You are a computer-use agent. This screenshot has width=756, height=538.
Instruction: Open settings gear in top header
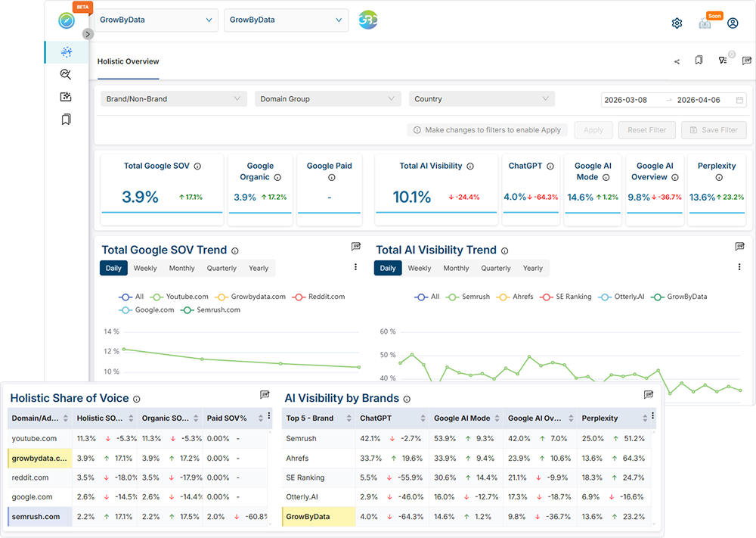click(x=677, y=23)
